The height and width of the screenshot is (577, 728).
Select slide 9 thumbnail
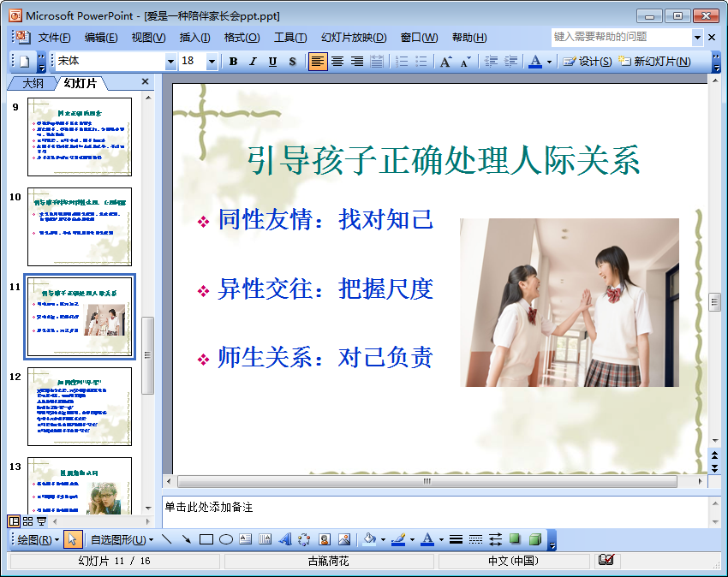(x=80, y=136)
